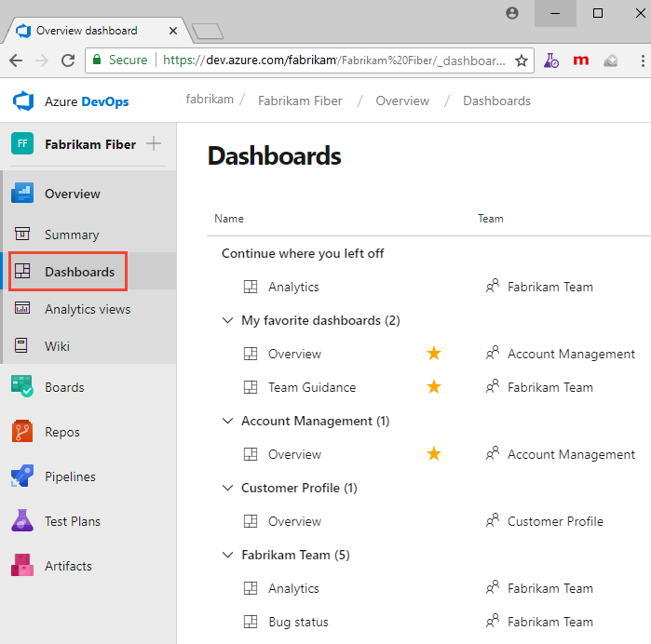Collapse My favorite dashboards (2) group
Image resolution: width=651 pixels, height=644 pixels.
(227, 320)
